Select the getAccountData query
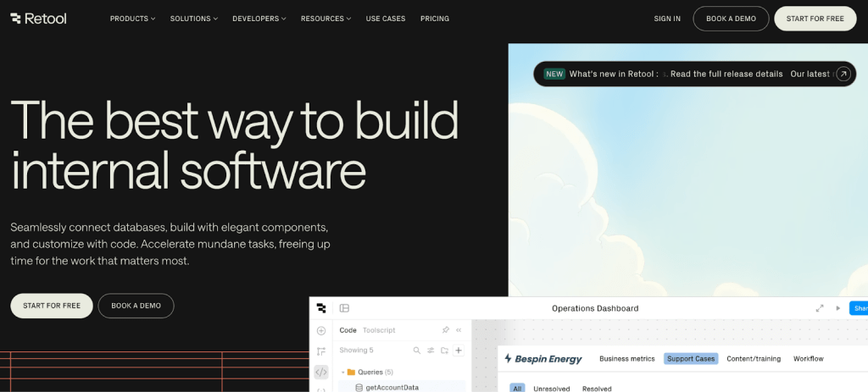The height and width of the screenshot is (392, 868). pos(403,387)
